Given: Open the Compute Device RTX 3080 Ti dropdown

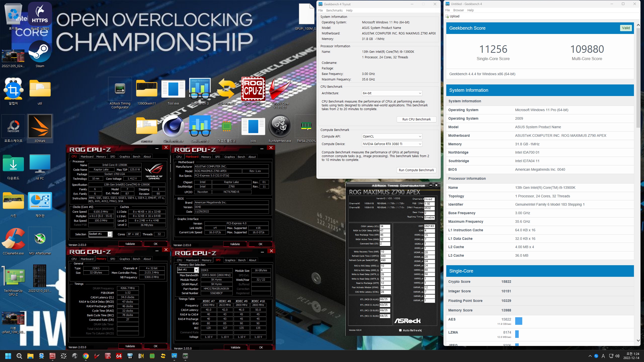Looking at the screenshot, I should (x=392, y=144).
